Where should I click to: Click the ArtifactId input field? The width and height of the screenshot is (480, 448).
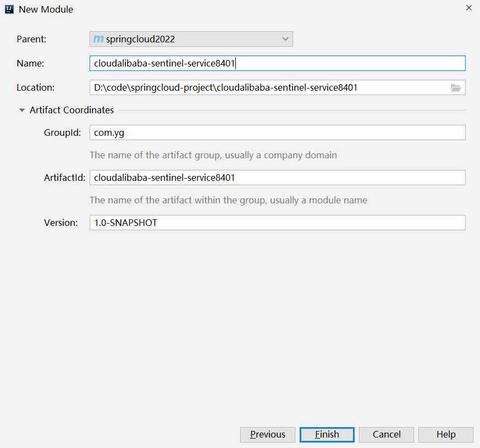[x=277, y=178]
